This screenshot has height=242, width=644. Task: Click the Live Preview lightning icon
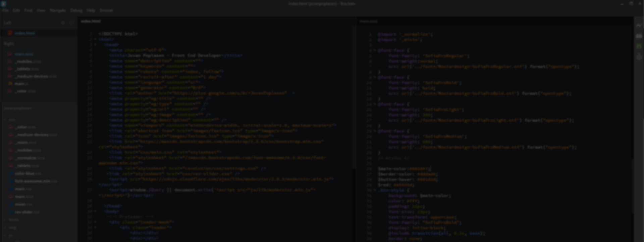(x=639, y=25)
